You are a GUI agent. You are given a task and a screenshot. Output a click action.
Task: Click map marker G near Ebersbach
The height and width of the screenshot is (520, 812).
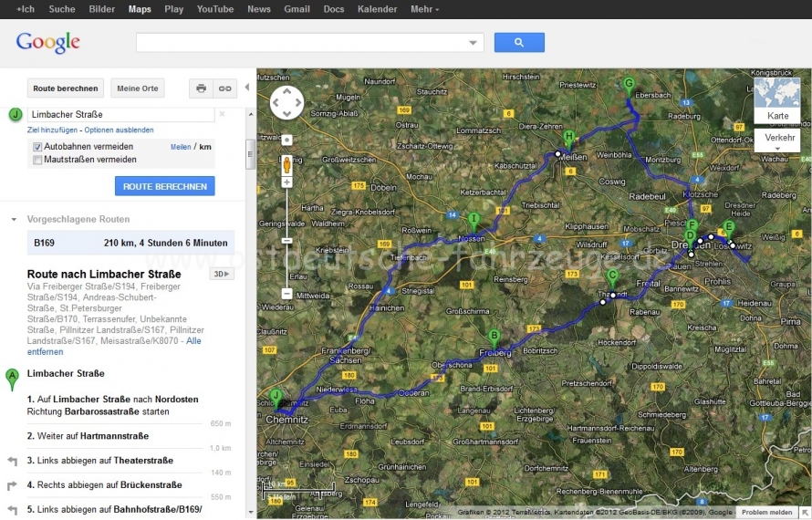pyautogui.click(x=629, y=87)
